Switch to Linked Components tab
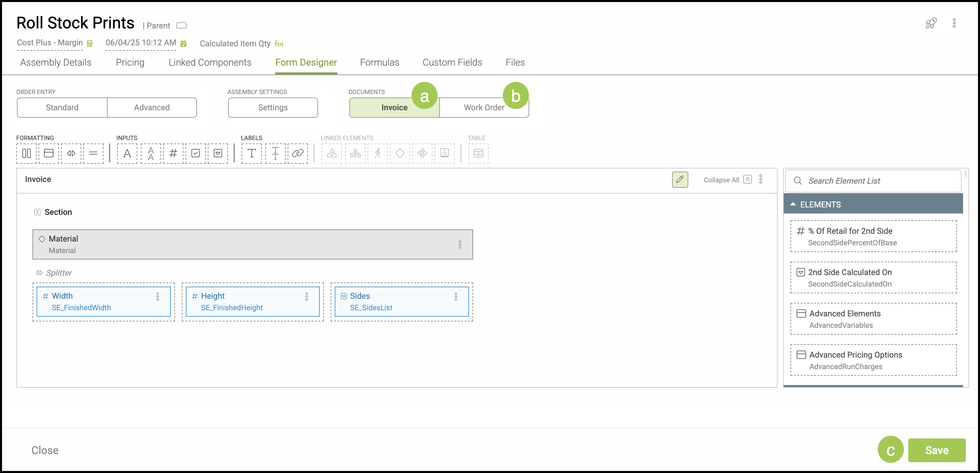The height and width of the screenshot is (473, 980). point(209,62)
